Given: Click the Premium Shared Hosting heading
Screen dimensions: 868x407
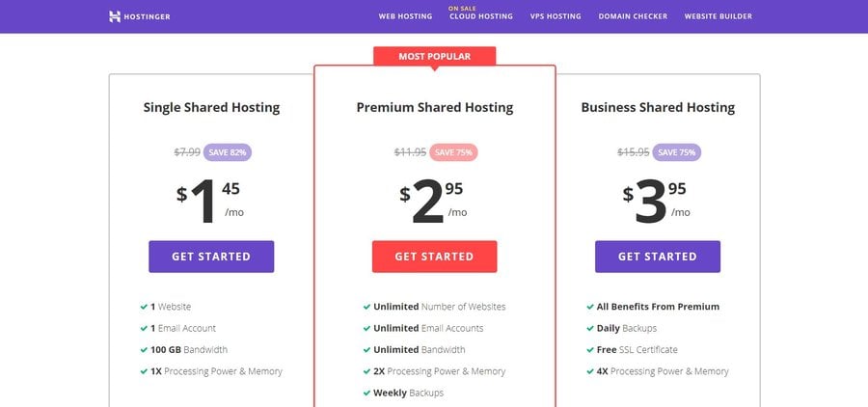Looking at the screenshot, I should pyautogui.click(x=435, y=107).
